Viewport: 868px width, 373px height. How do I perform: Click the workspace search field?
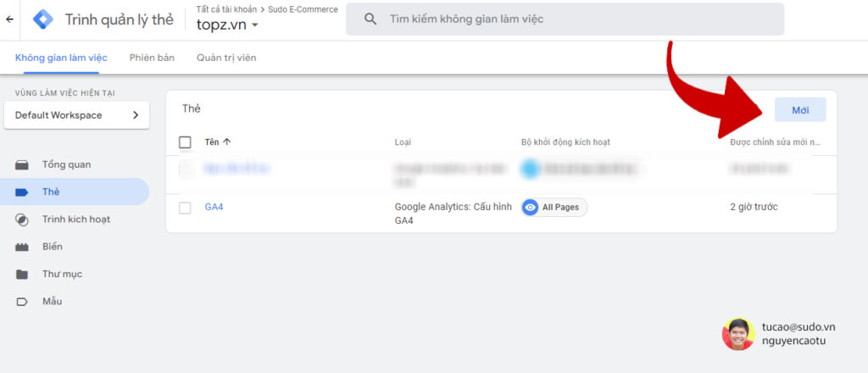tap(565, 19)
